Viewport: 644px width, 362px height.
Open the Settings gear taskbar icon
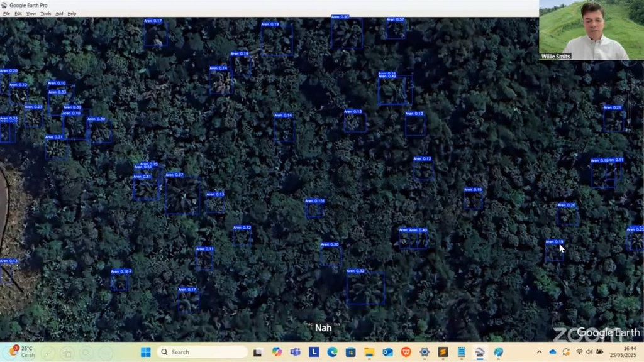point(425,352)
